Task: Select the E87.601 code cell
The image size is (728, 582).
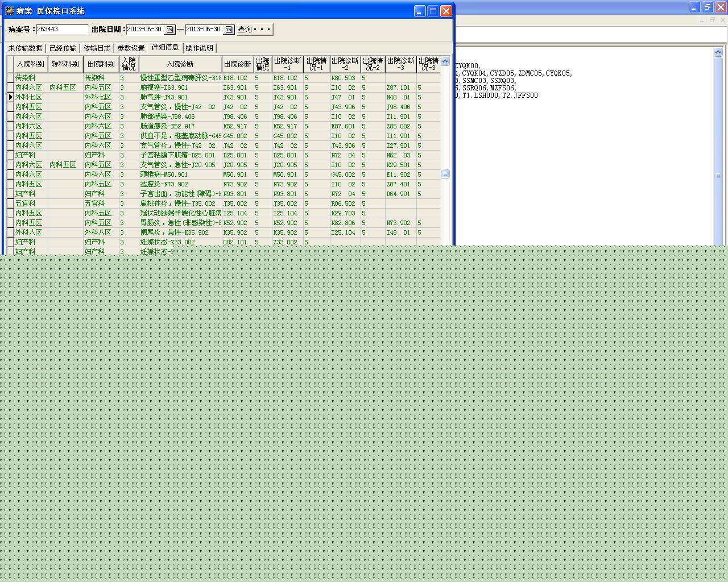Action: click(345, 126)
